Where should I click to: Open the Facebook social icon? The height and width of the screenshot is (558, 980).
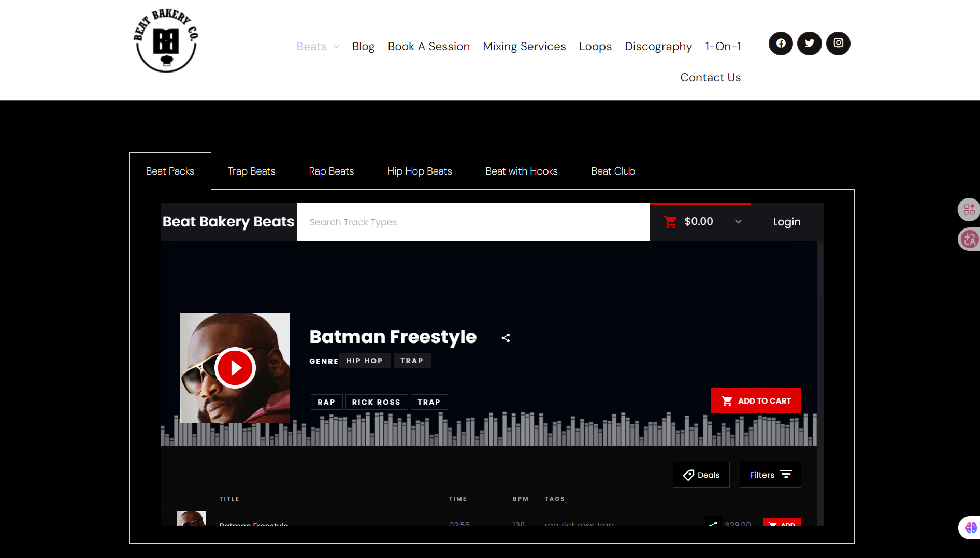[781, 44]
